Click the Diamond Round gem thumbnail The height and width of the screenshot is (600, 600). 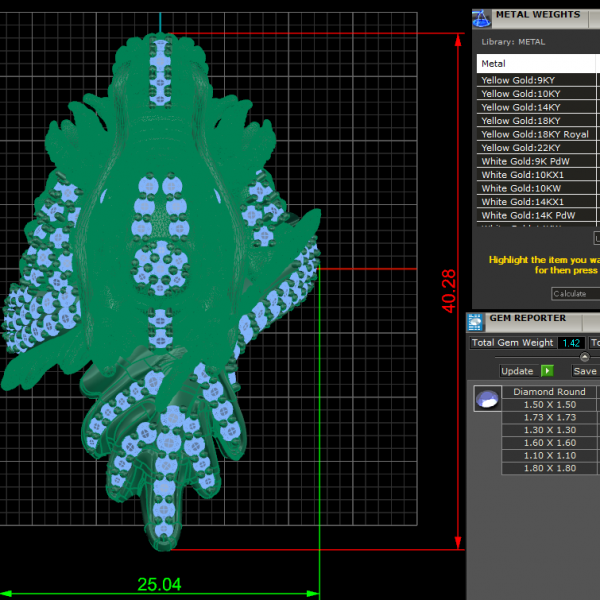click(486, 399)
